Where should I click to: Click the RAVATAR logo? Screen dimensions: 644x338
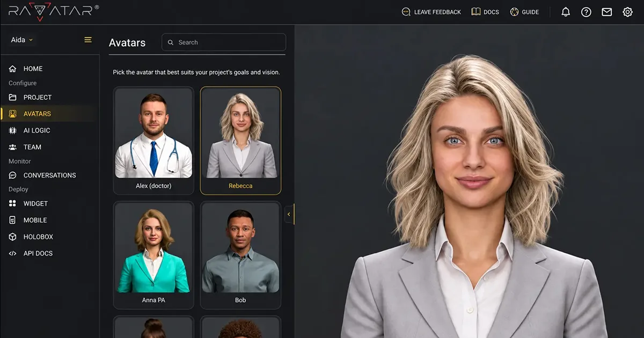54,11
